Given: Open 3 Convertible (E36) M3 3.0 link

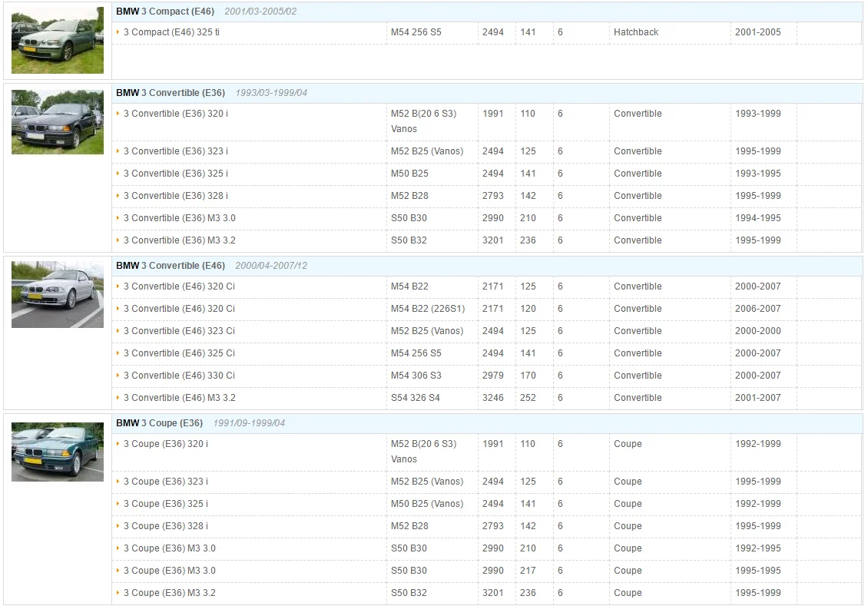Looking at the screenshot, I should click(179, 218).
